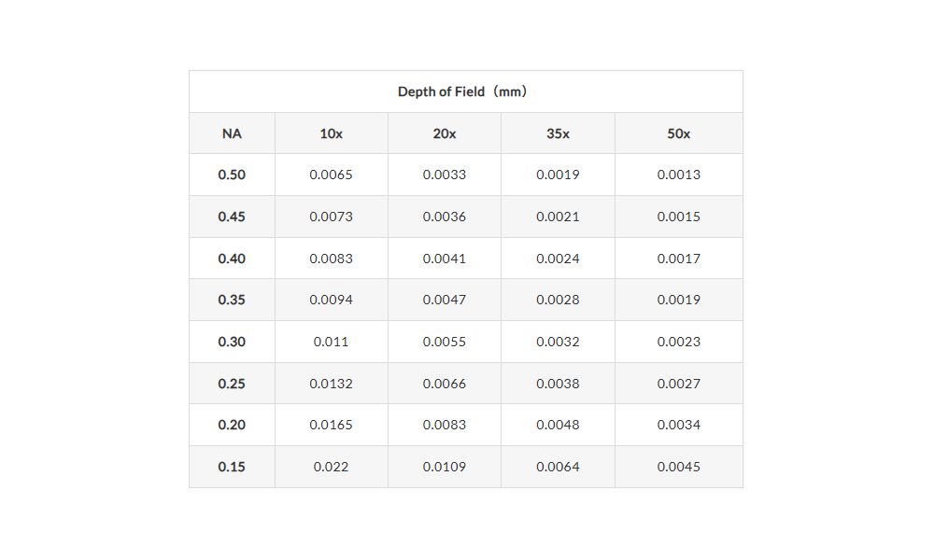Select the 0.011 value in 10x column
This screenshot has height=560, width=934.
[332, 342]
